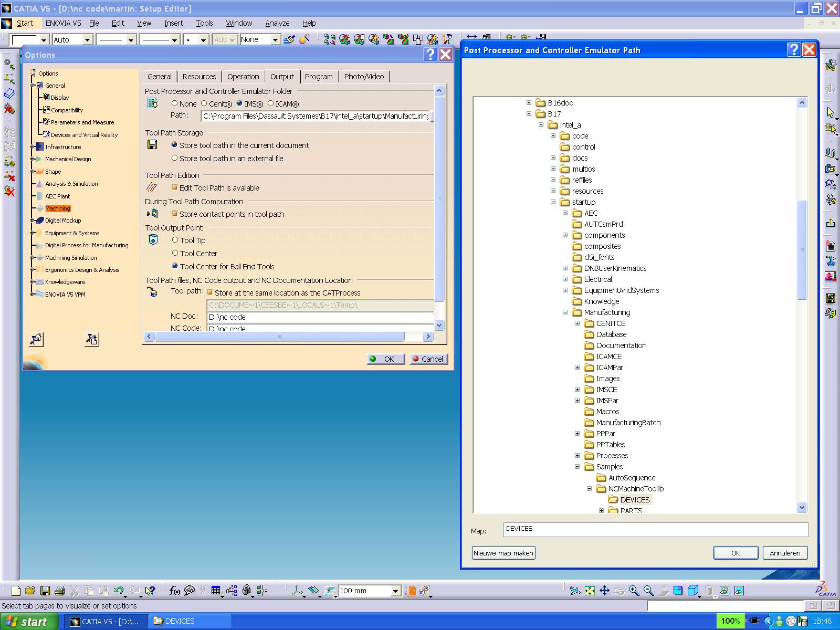Image resolution: width=840 pixels, height=630 pixels.
Task: Select Store tool path in external file
Action: pyautogui.click(x=175, y=158)
